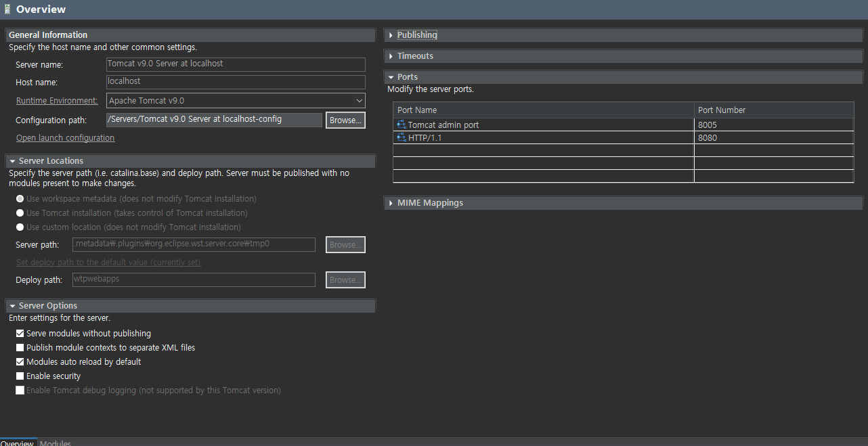The width and height of the screenshot is (868, 446).
Task: Select Use Tomcat installation radio button
Action: tap(20, 213)
